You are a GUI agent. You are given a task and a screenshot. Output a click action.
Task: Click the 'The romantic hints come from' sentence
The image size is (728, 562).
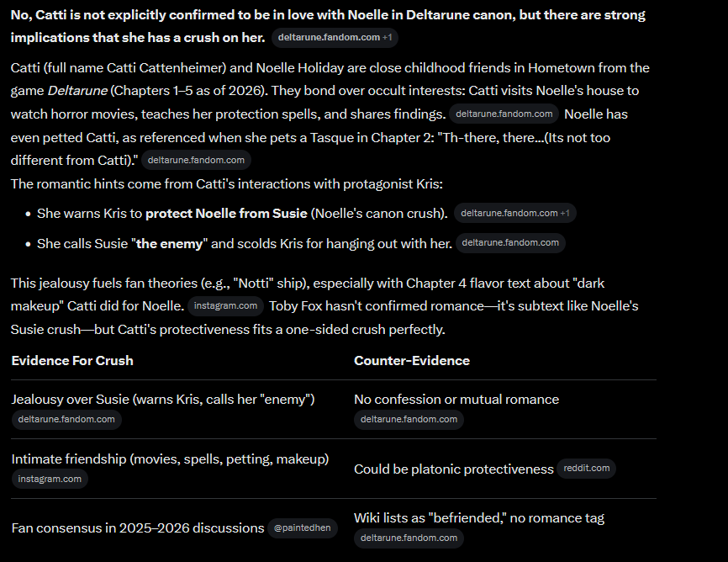pos(227,184)
